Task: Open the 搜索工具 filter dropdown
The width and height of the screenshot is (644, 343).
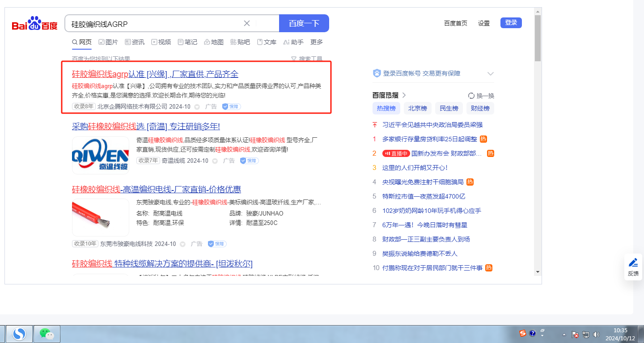Action: 307,59
